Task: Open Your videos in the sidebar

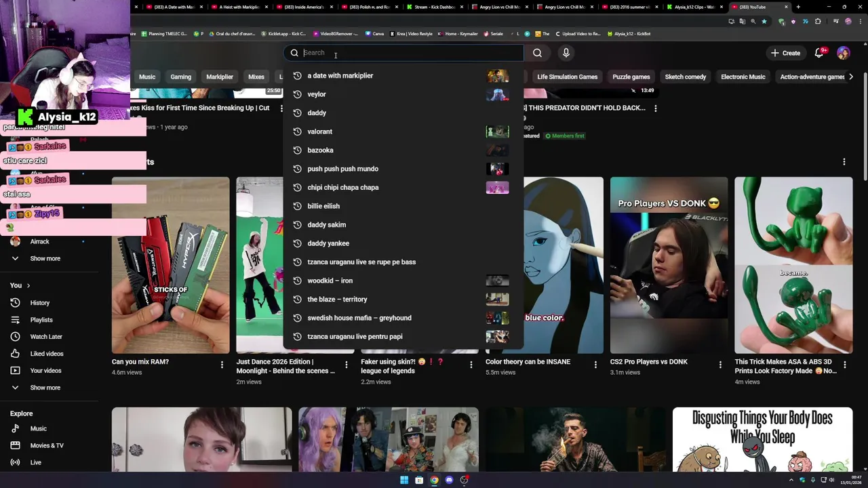Action: (45, 371)
